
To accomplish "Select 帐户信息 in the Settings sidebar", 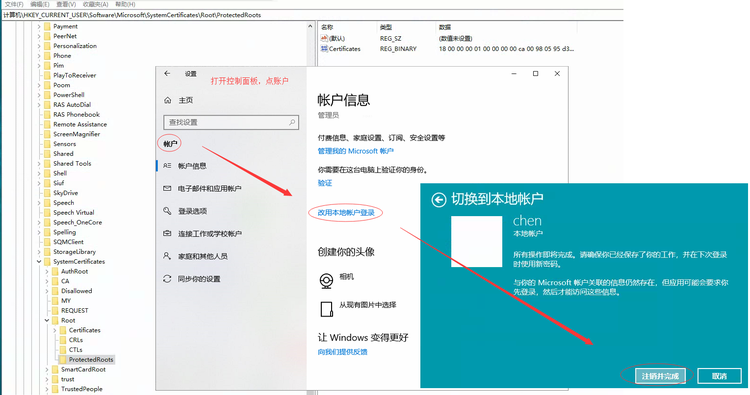I will [192, 166].
